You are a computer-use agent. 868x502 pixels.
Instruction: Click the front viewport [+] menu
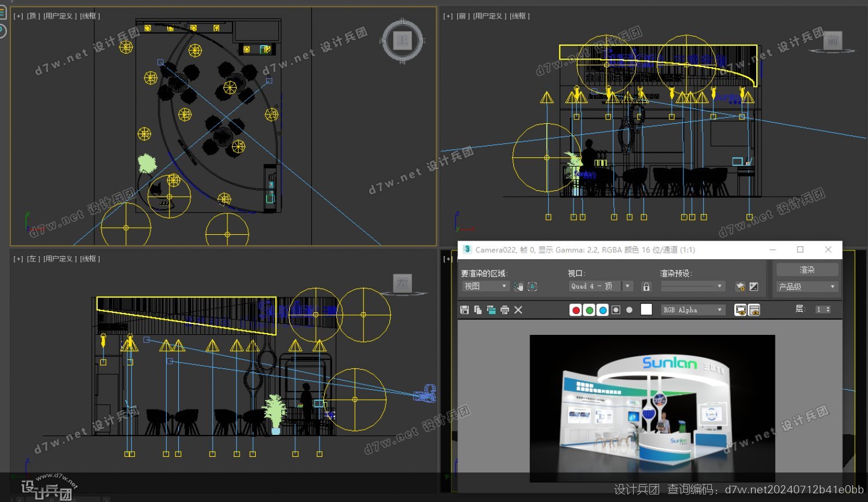(448, 16)
